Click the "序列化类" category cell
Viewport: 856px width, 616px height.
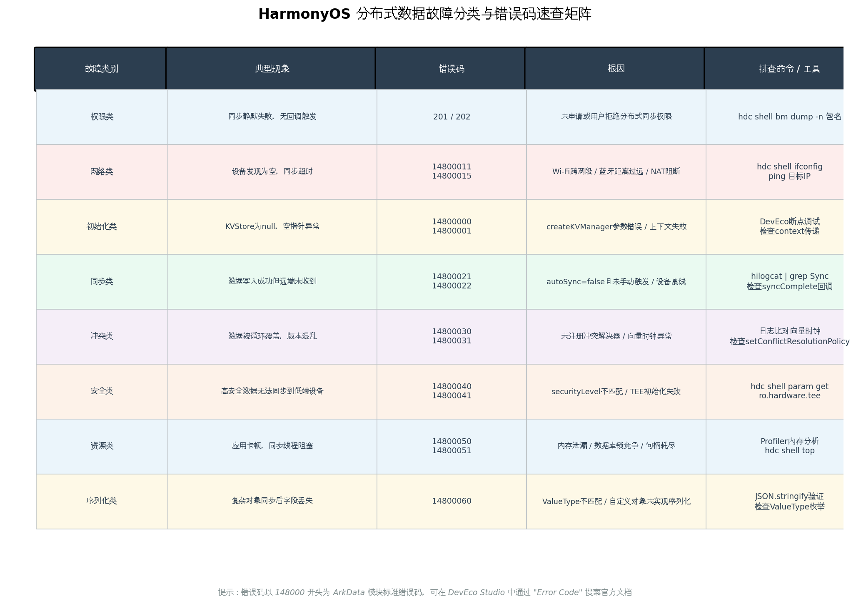click(102, 502)
